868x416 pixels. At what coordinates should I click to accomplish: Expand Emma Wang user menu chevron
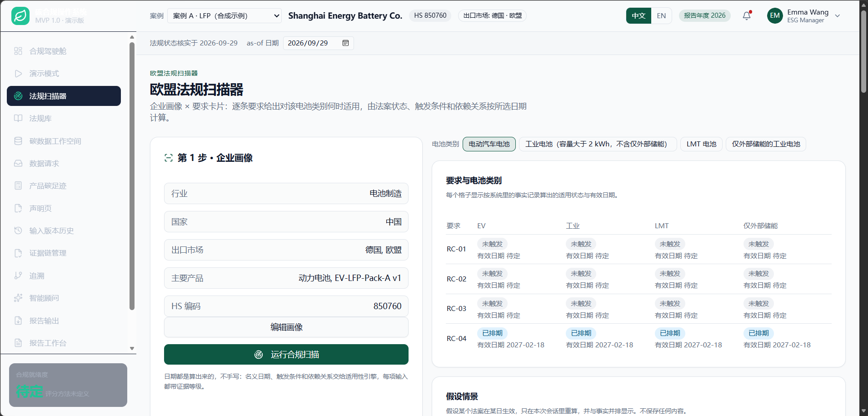coord(838,16)
